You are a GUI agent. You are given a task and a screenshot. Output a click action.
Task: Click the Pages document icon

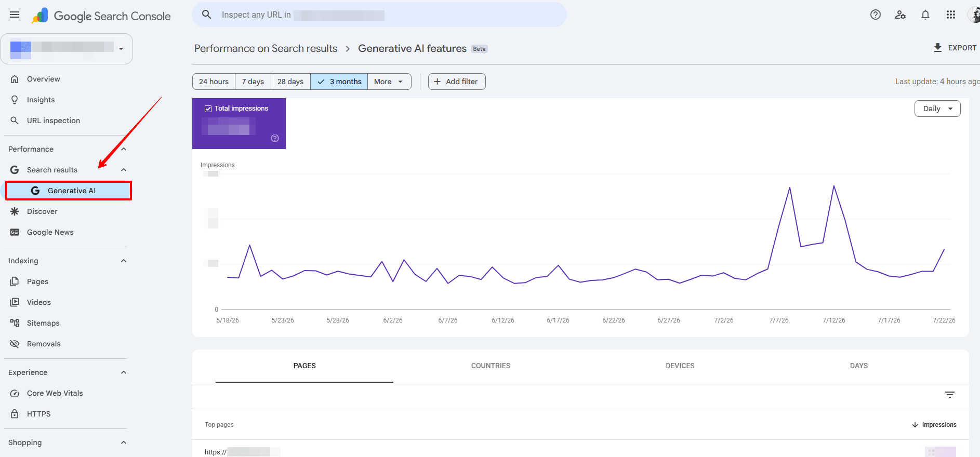point(15,281)
